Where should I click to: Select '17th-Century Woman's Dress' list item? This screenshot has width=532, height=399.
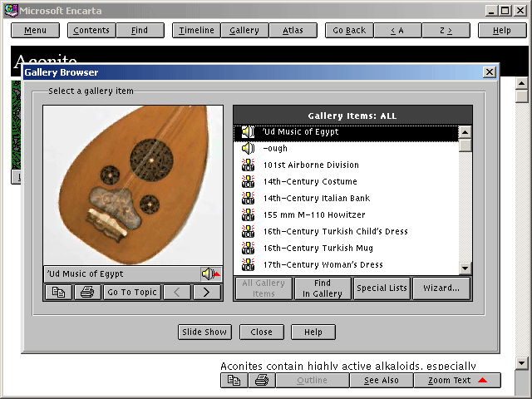coord(346,264)
